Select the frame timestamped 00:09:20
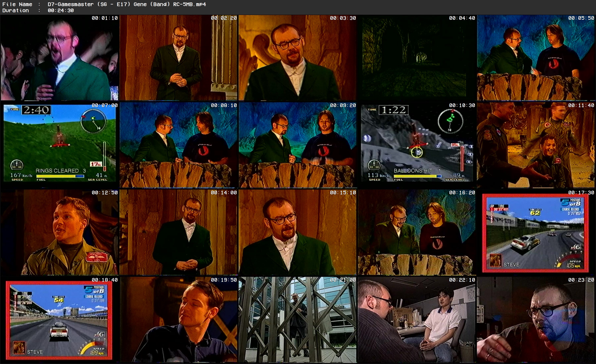Viewport: 596px width, 364px height. [297, 145]
